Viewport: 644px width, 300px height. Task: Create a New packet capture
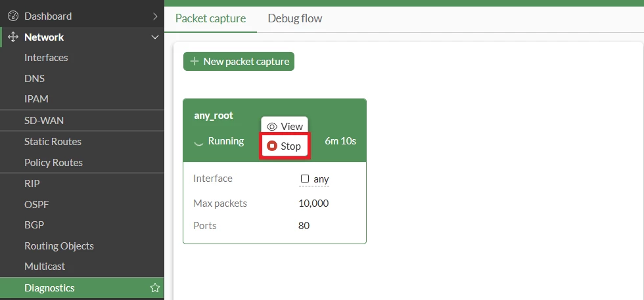239,61
